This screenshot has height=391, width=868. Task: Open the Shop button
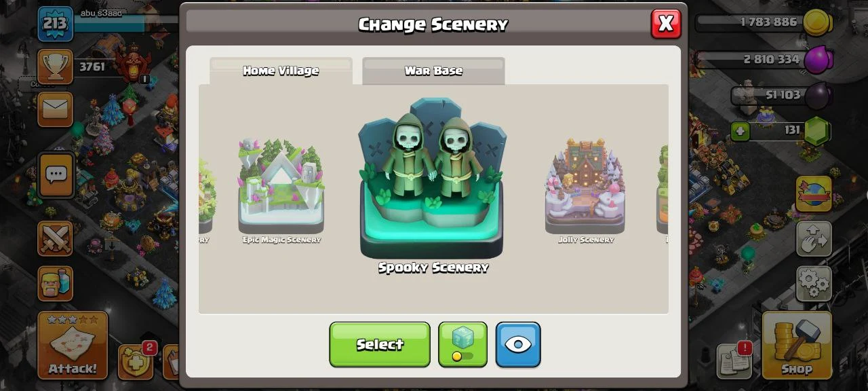point(797,345)
